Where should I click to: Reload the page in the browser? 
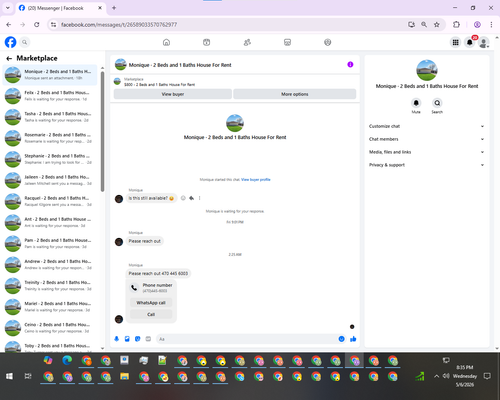[x=37, y=25]
